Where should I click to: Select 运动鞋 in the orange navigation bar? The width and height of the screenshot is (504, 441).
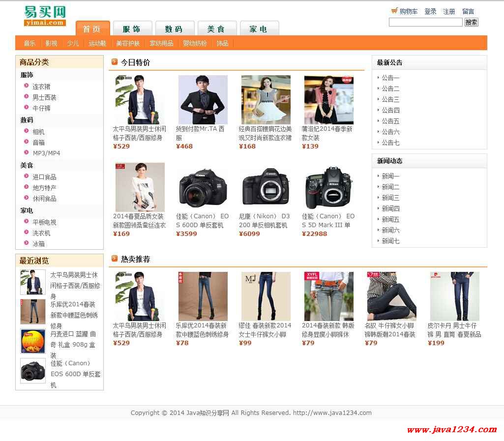(97, 43)
